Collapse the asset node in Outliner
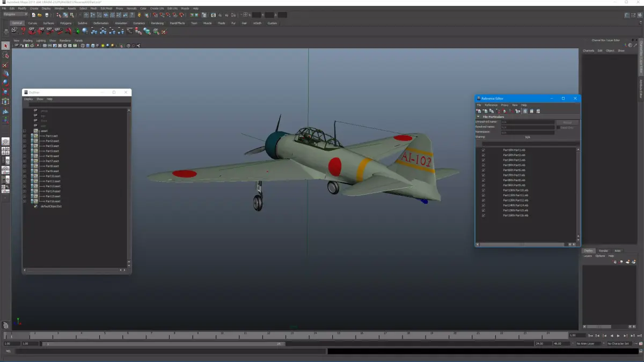Screen dimensions: 644x362 point(25,131)
